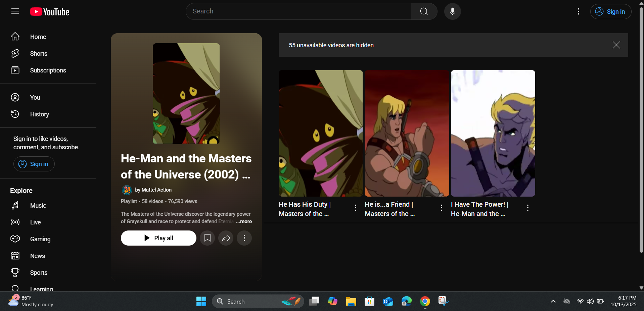The image size is (644, 311).
Task: Click the taskbar Search box
Action: point(258,301)
